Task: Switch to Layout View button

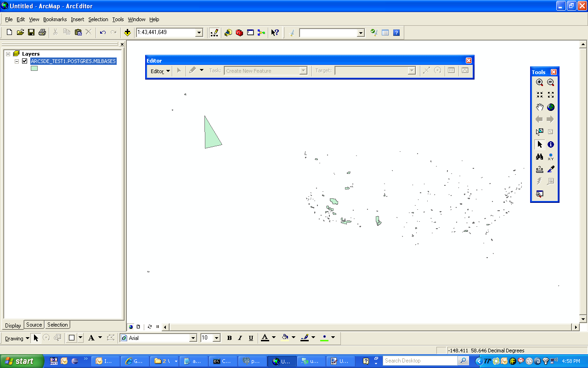Action: 138,327
